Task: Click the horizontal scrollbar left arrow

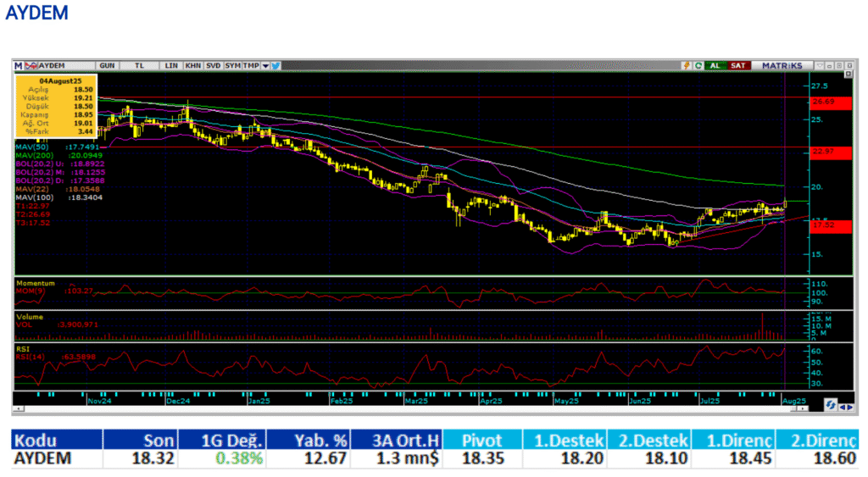Action: pos(19,409)
